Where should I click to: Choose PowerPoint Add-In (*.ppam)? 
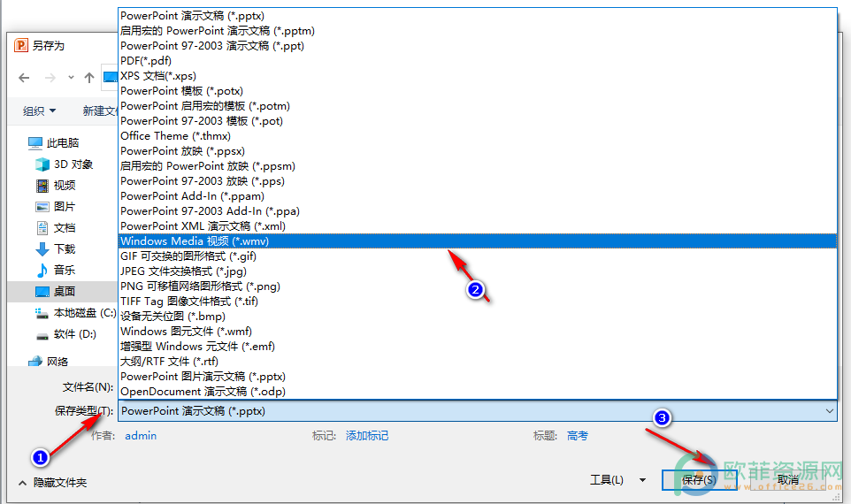click(x=478, y=195)
